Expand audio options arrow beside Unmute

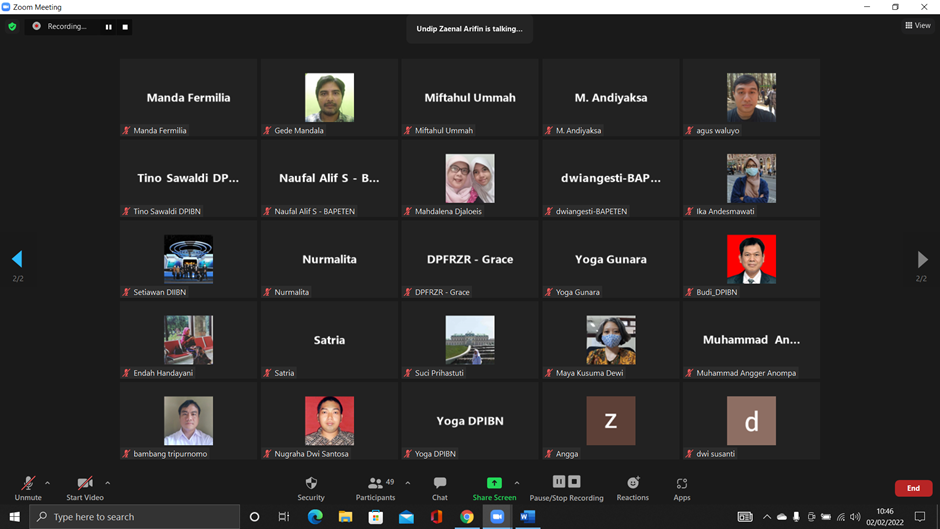click(47, 483)
